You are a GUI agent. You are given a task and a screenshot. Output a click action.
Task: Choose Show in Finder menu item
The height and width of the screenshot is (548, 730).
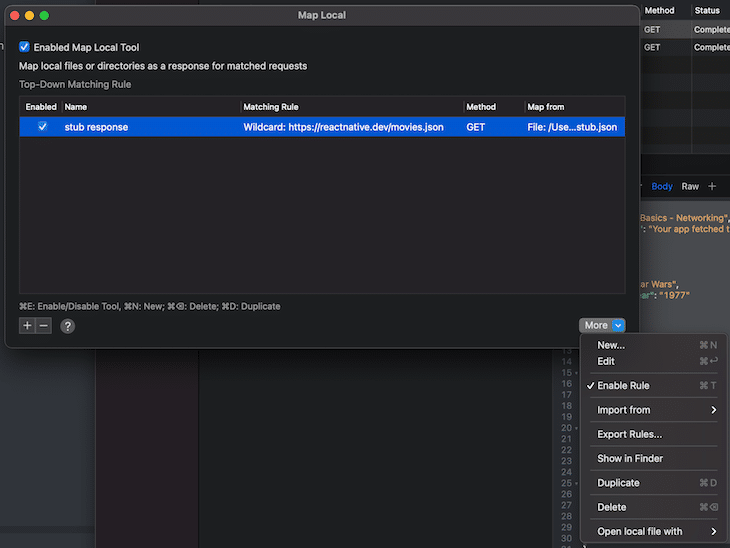pos(630,458)
